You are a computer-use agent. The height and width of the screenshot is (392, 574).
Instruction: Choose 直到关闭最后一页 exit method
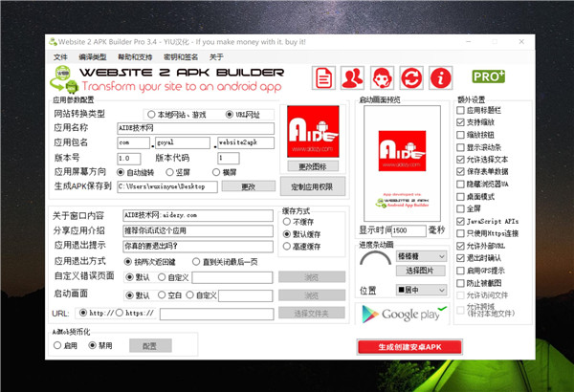pos(225,262)
